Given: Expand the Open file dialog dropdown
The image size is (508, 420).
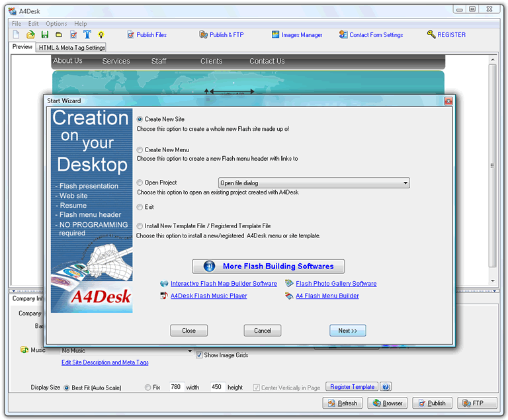Looking at the screenshot, I should pyautogui.click(x=405, y=183).
